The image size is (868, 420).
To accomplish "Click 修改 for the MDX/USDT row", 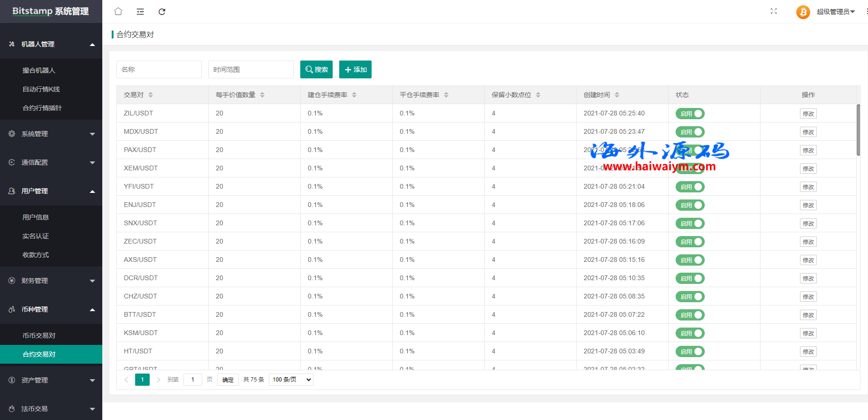I will click(808, 132).
